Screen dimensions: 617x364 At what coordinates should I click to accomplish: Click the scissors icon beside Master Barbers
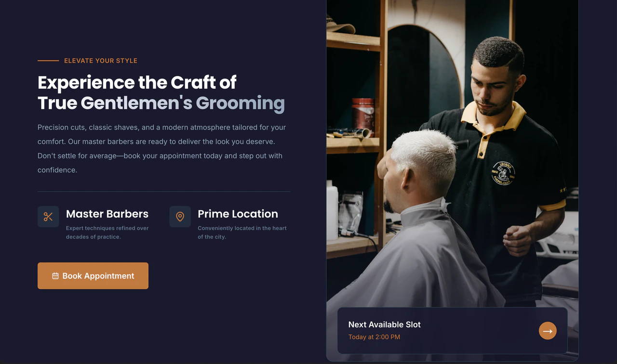point(48,217)
